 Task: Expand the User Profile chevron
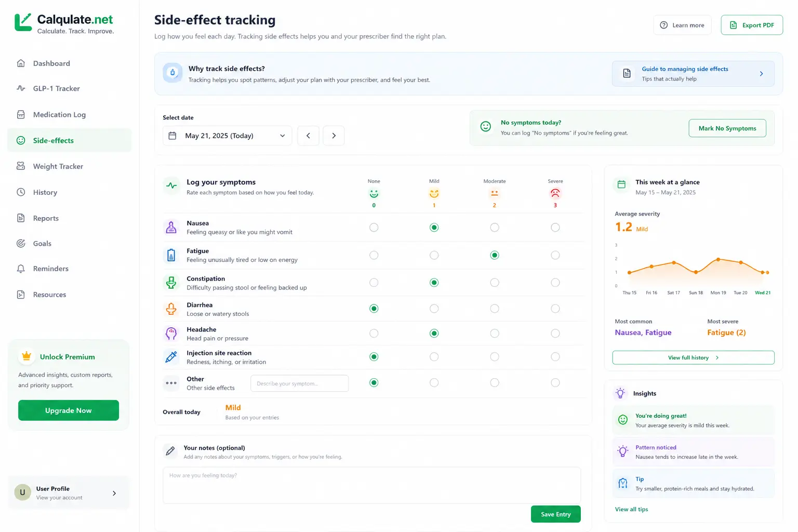point(114,493)
